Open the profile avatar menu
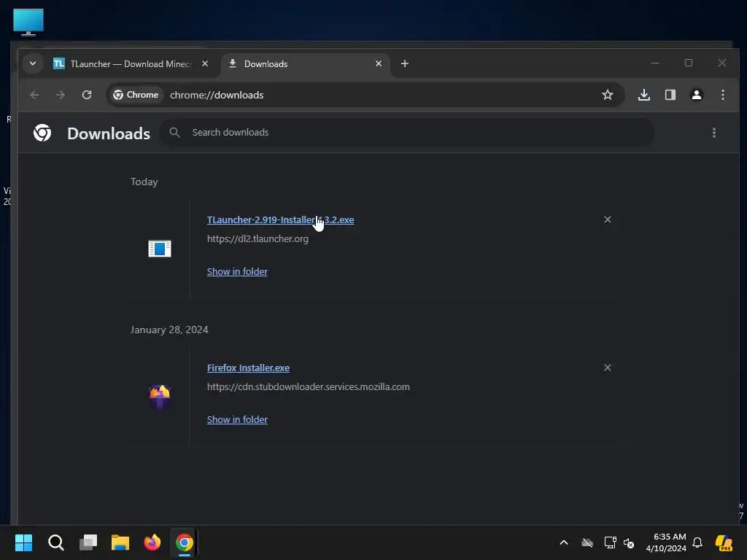 [x=697, y=95]
